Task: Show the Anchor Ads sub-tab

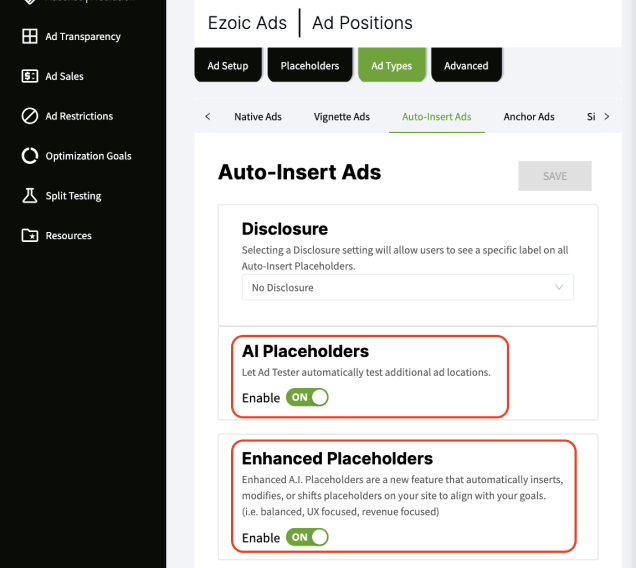Action: [529, 117]
